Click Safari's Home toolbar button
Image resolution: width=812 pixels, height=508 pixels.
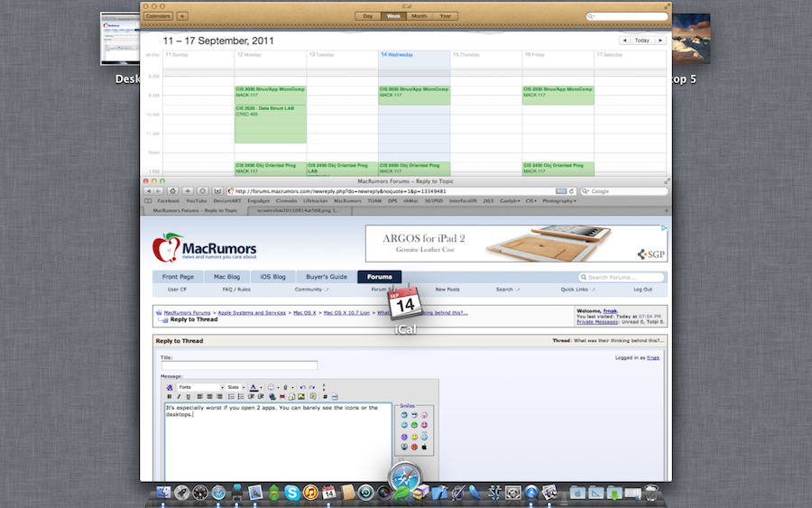pos(173,191)
